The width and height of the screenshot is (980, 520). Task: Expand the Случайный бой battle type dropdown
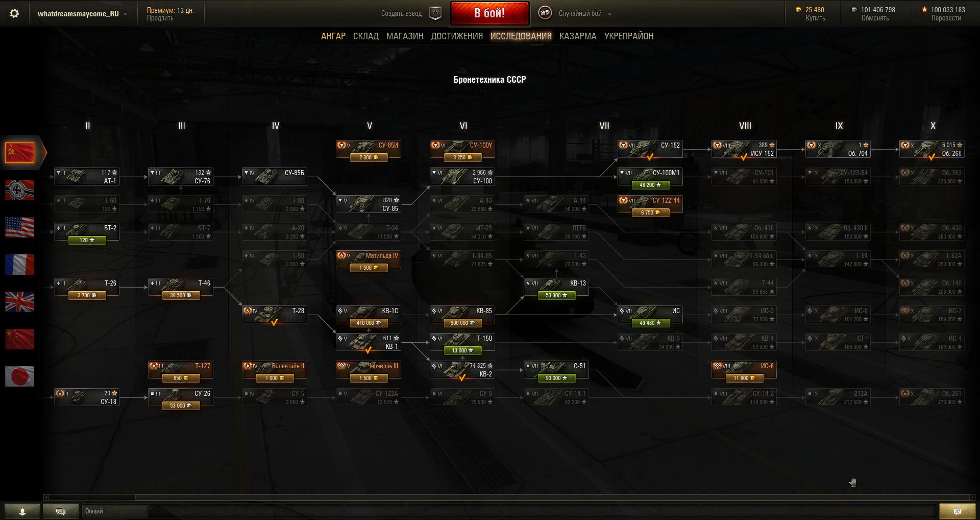coord(584,14)
